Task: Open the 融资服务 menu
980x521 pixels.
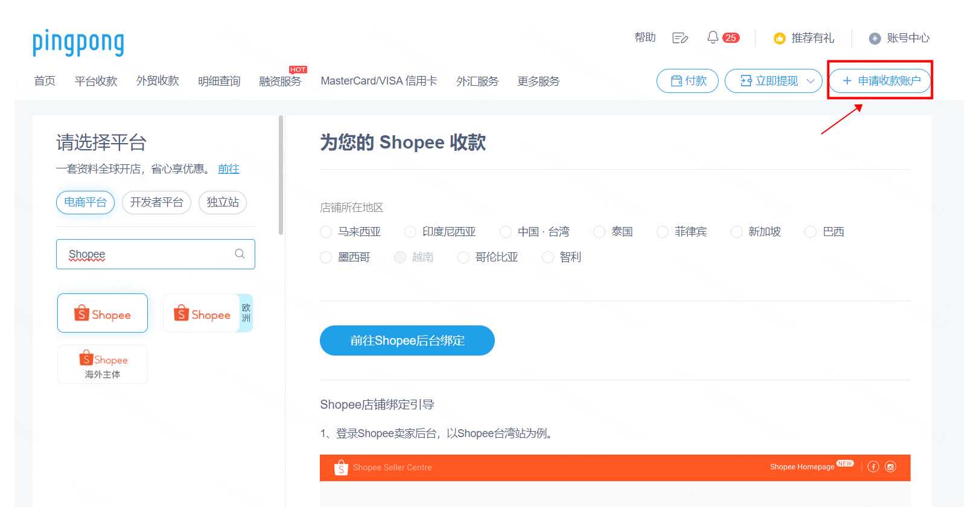Action: click(x=280, y=81)
